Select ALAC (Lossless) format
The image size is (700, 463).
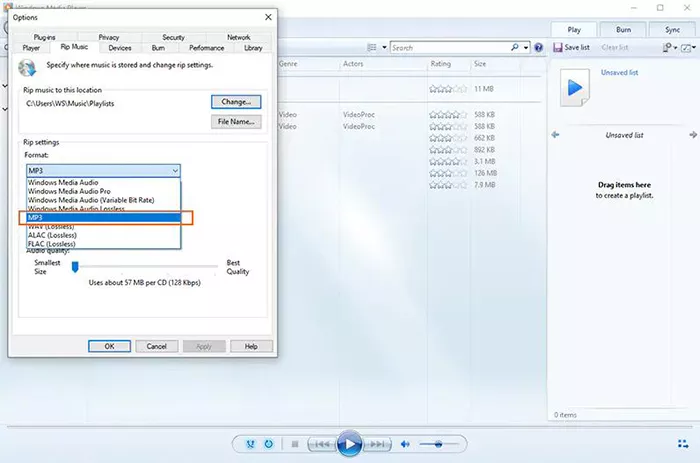click(104, 235)
